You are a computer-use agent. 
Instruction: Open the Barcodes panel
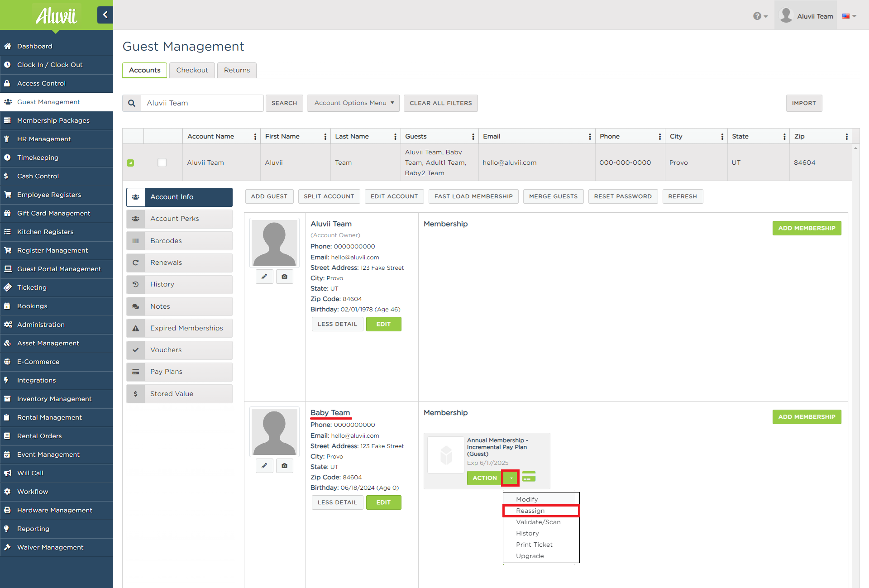179,241
